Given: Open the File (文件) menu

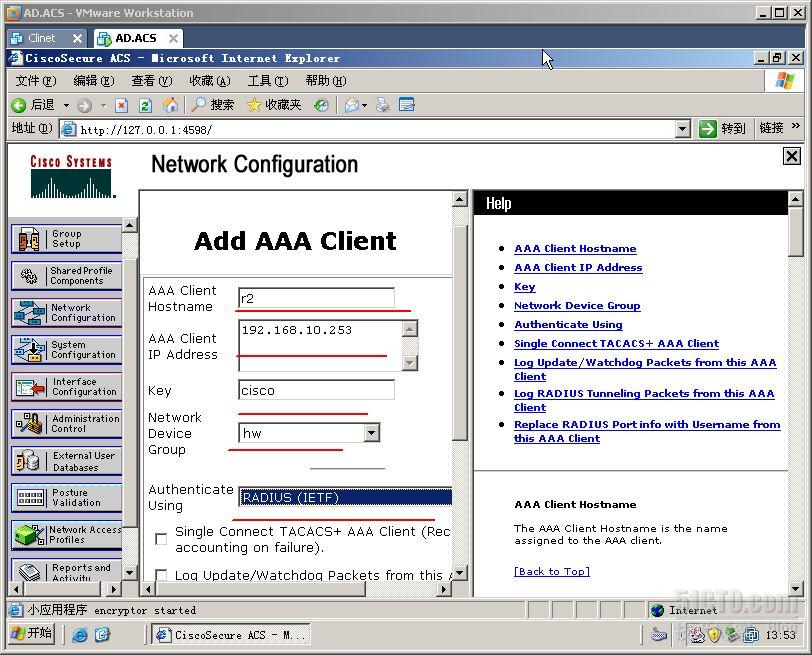Looking at the screenshot, I should 36,81.
